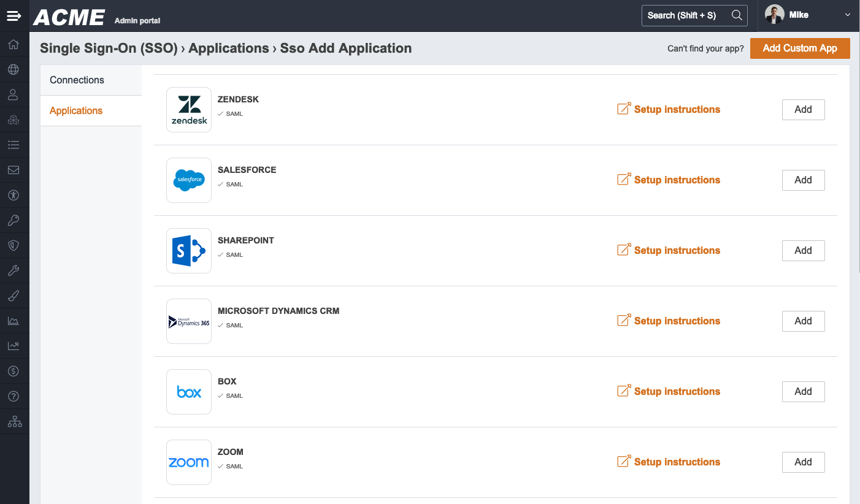Click the MICROSOFT DYNAMICS CRM name text
This screenshot has height=504, width=860.
tap(278, 311)
